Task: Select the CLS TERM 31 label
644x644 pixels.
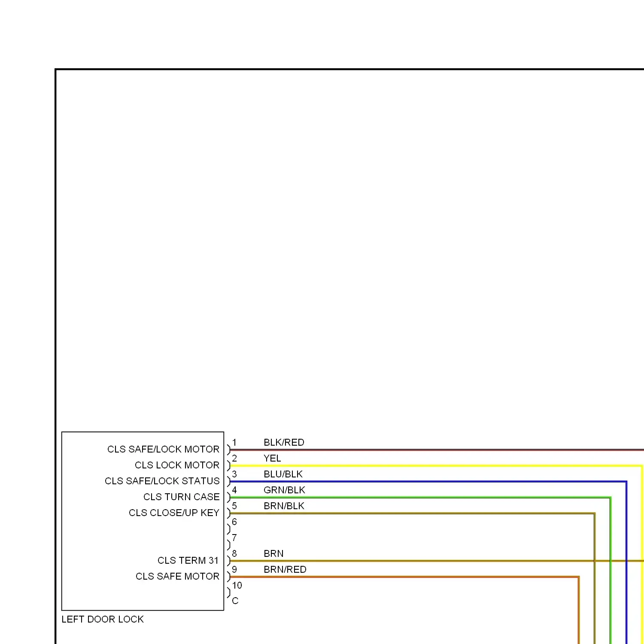Action: tap(188, 560)
